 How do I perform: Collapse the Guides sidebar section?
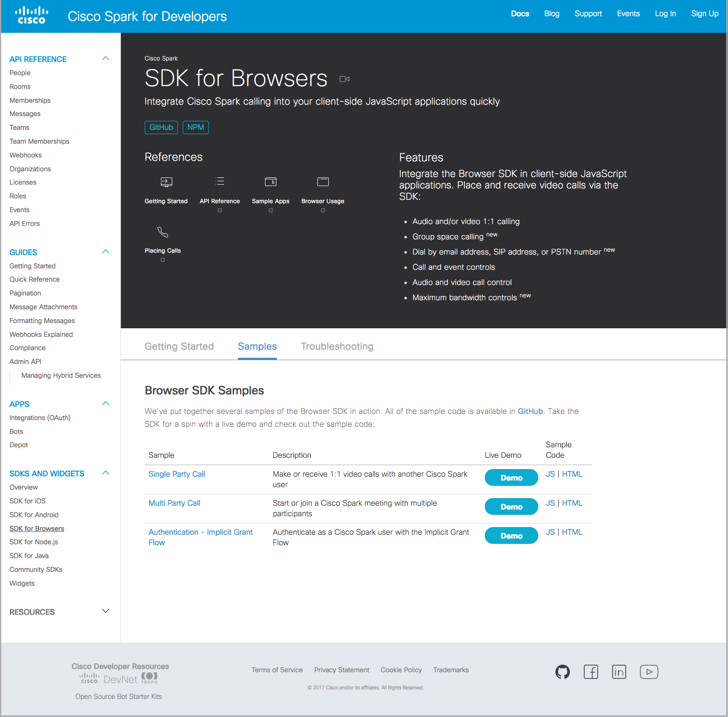click(x=106, y=252)
